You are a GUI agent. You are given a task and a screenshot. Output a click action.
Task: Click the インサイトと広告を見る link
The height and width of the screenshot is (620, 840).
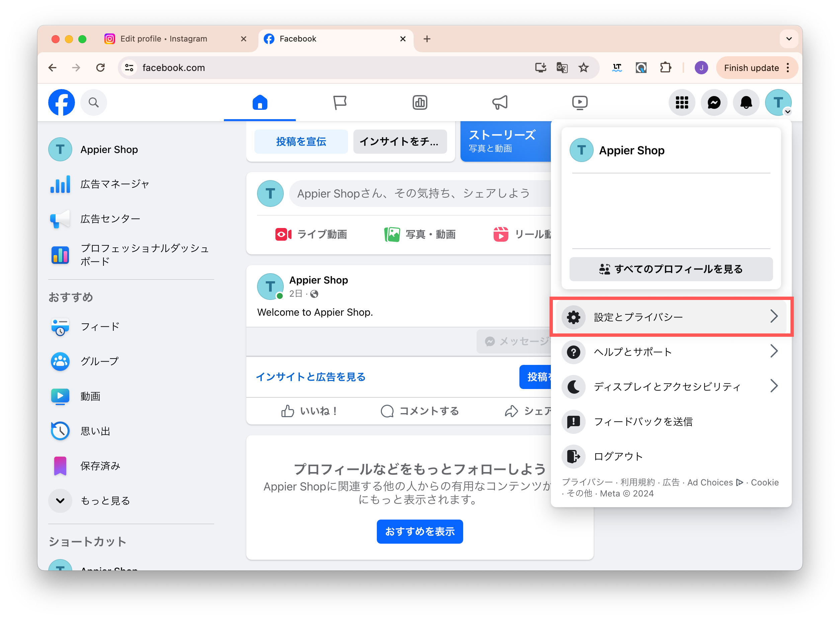[x=311, y=377]
